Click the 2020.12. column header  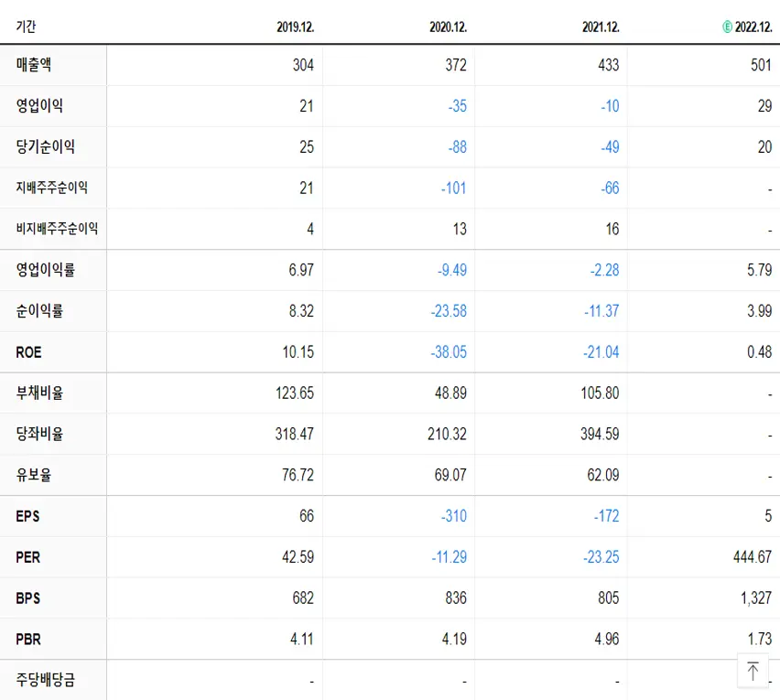click(x=447, y=27)
